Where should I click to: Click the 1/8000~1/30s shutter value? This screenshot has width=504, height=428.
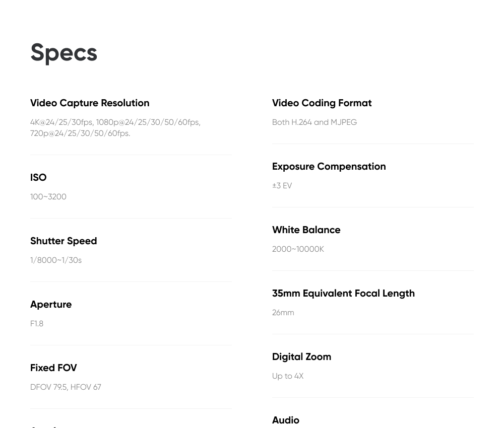(x=56, y=260)
